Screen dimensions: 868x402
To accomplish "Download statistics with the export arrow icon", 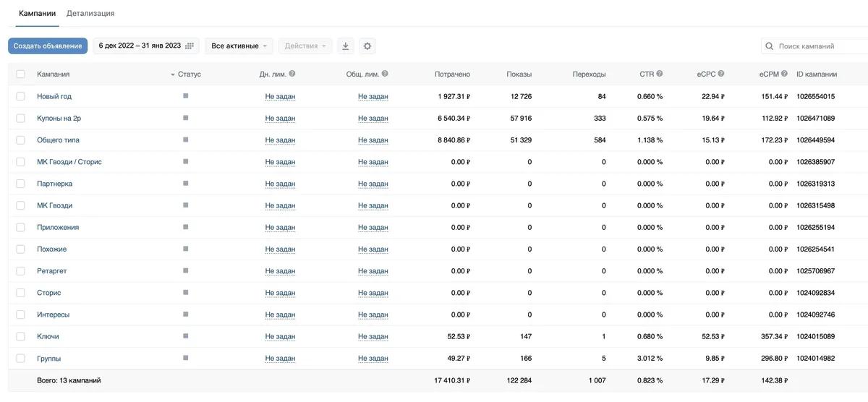I will pyautogui.click(x=346, y=46).
